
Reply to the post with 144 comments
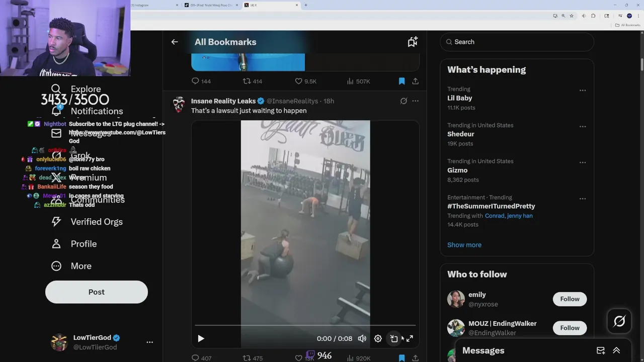201,81
